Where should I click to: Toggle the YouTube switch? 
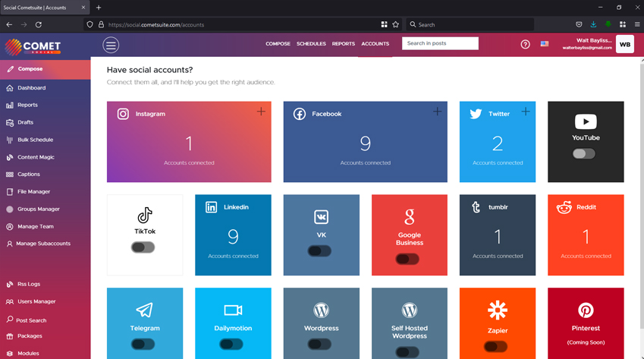583,153
